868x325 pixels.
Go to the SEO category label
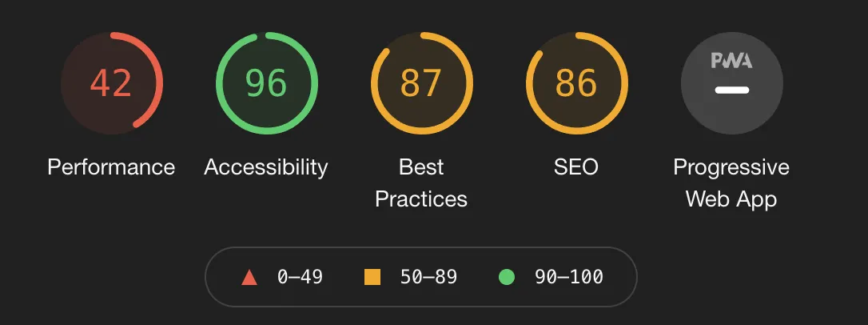pyautogui.click(x=576, y=167)
